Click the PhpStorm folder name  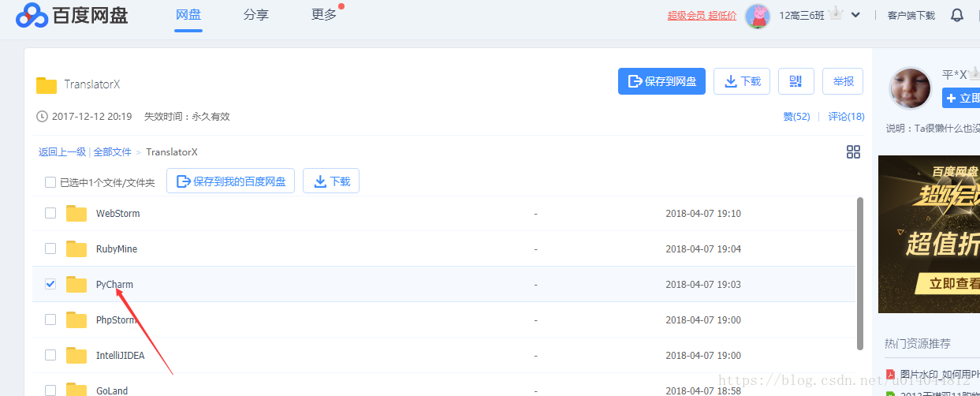[116, 319]
